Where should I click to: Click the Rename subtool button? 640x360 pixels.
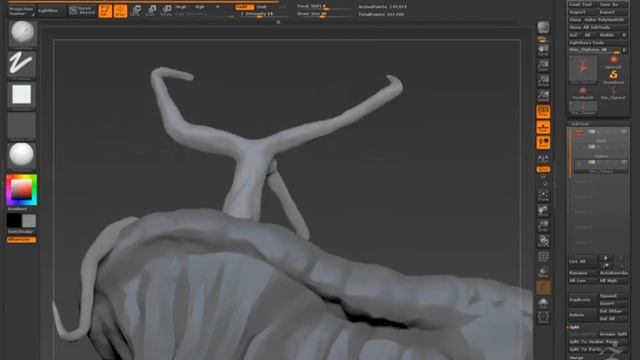(583, 273)
